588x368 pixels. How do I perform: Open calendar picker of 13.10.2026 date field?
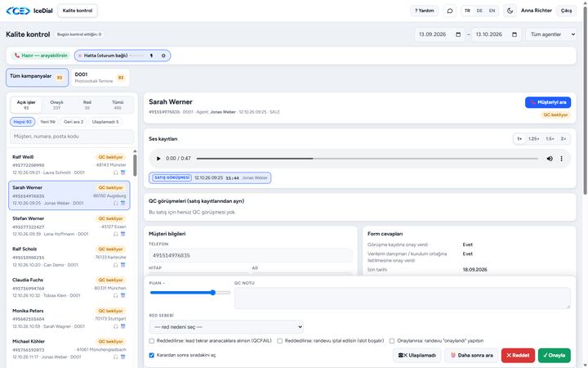click(x=514, y=34)
